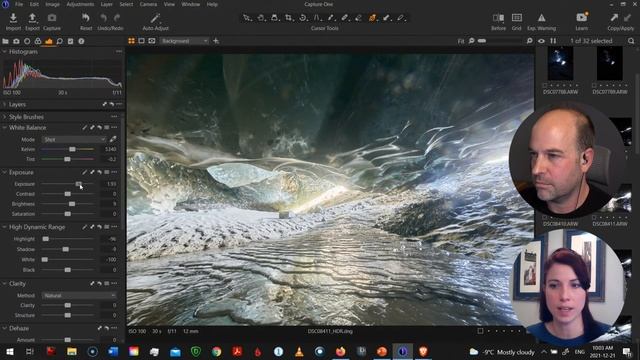The image size is (640, 360).
Task: Select the Pointer cursor tool
Action: point(247,18)
